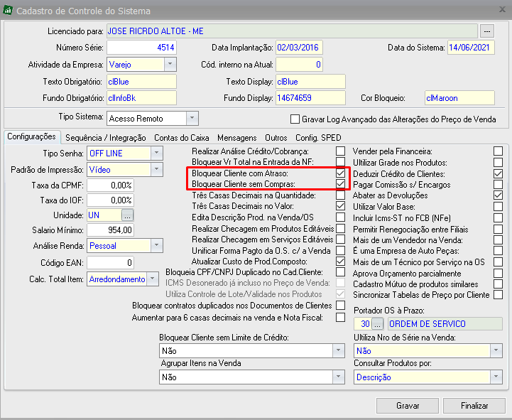Enable Realizar Análise Crédito/Cobrança checkbox
Viewport: 512px width, 420px height.
tap(340, 151)
